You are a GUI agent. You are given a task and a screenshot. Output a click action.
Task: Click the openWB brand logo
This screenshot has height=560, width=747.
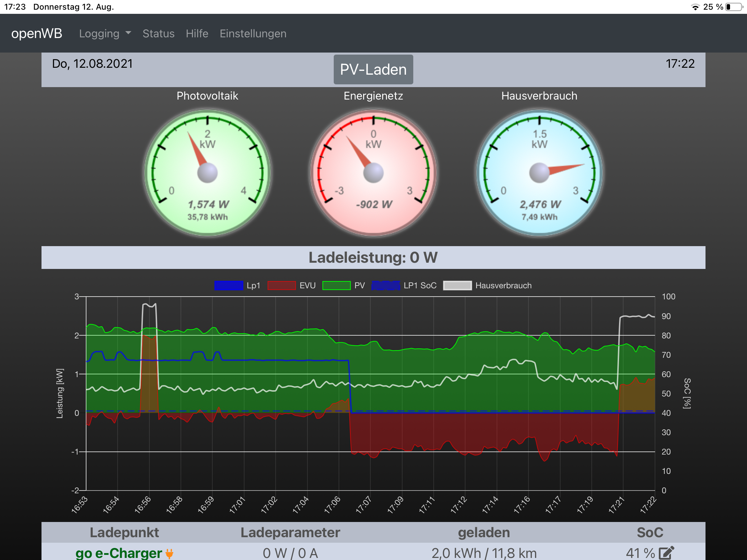pos(37,34)
